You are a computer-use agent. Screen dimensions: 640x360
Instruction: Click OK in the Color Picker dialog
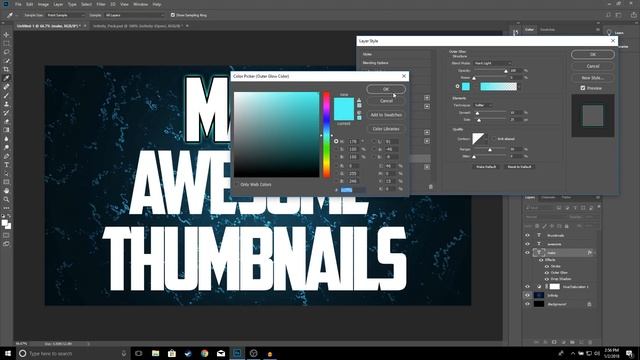tap(386, 89)
